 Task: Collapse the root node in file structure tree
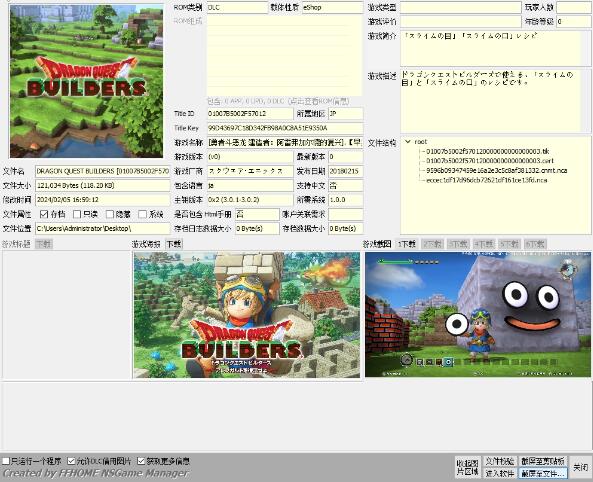(408, 142)
